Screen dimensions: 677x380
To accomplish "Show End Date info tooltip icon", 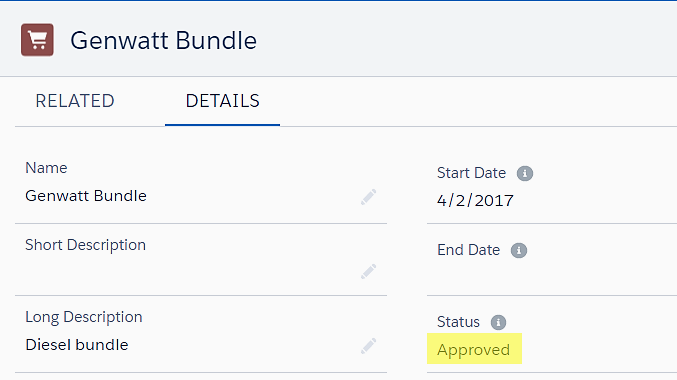I will click(x=519, y=250).
